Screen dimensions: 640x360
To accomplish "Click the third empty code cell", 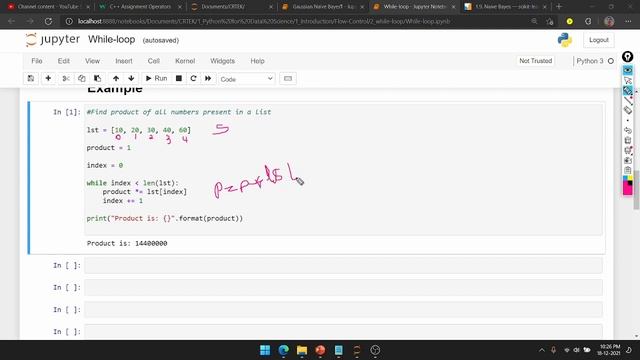I will tap(343, 310).
